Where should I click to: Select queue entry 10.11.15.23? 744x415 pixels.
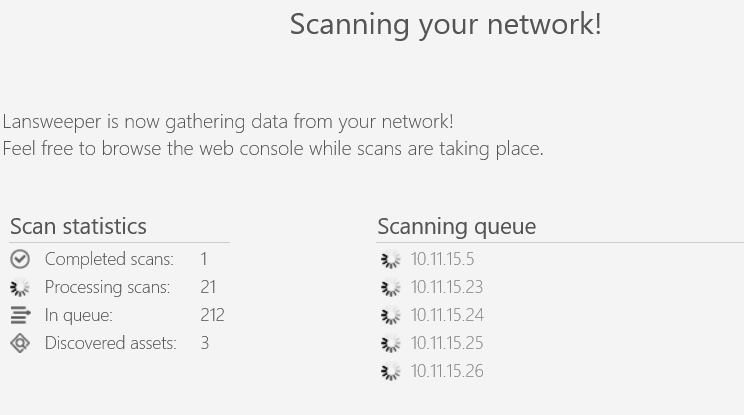click(x=446, y=287)
